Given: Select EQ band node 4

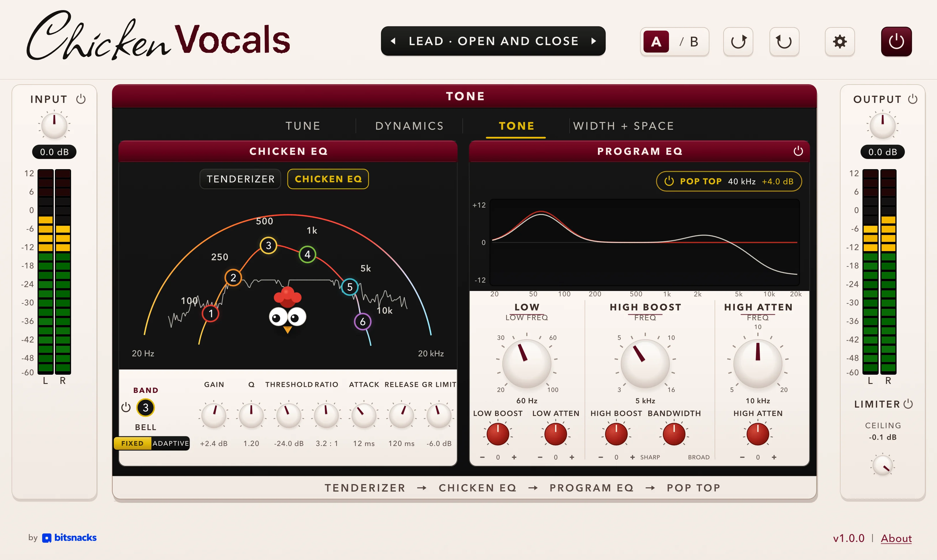Looking at the screenshot, I should (x=307, y=254).
